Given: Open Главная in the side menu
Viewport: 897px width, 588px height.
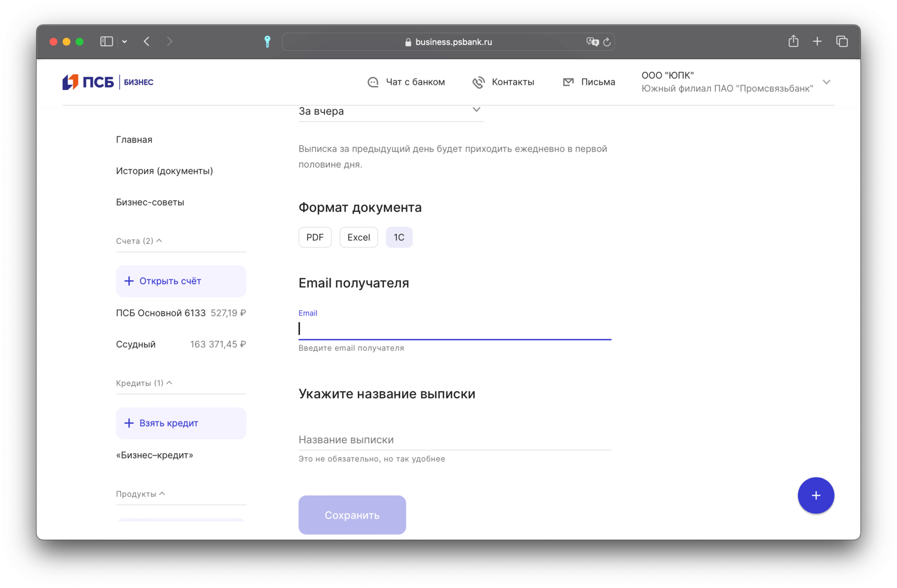Looking at the screenshot, I should click(x=134, y=139).
